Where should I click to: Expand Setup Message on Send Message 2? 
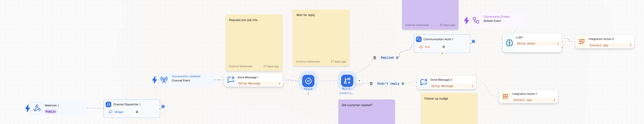452,86
